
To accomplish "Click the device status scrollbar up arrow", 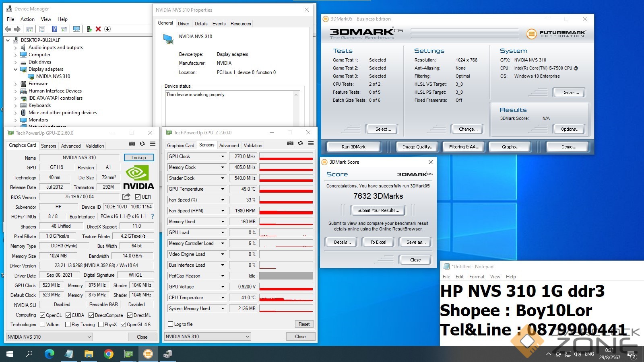I will pyautogui.click(x=297, y=95).
